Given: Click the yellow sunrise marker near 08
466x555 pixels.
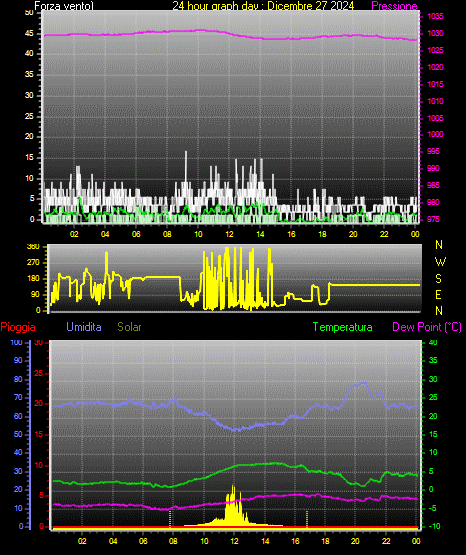Looking at the screenshot, I should coord(170,518).
